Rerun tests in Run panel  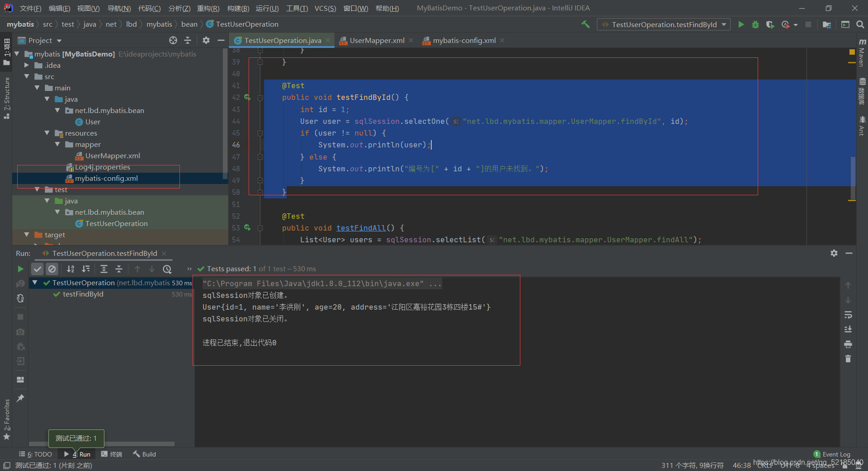click(20, 269)
